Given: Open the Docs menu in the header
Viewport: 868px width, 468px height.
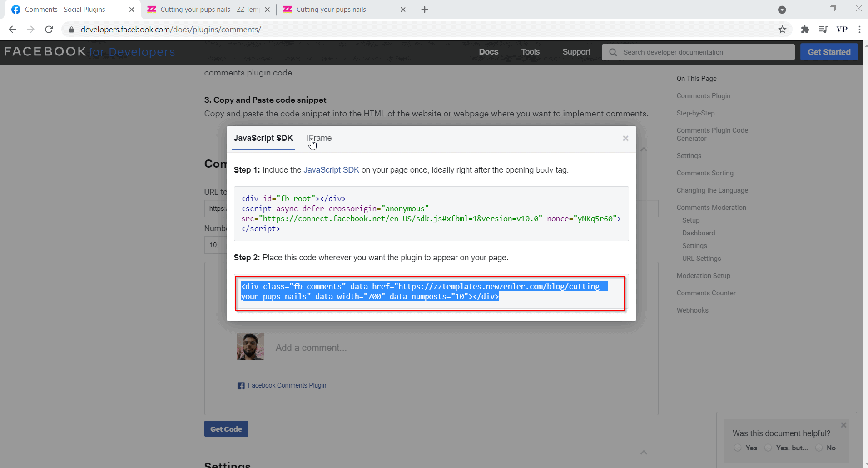Looking at the screenshot, I should [489, 52].
